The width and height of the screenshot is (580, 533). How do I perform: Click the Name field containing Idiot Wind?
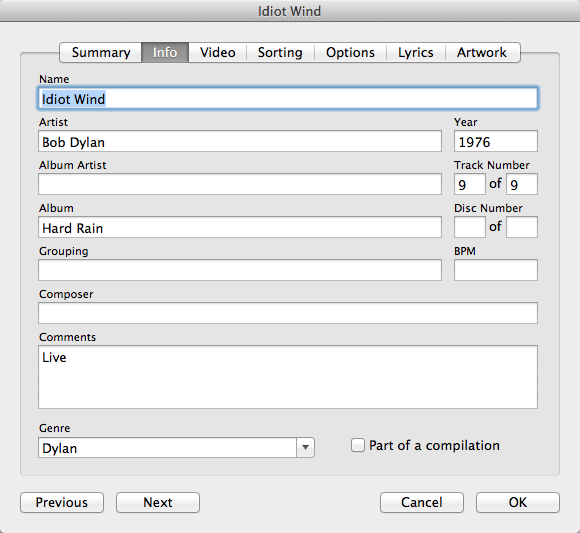288,98
